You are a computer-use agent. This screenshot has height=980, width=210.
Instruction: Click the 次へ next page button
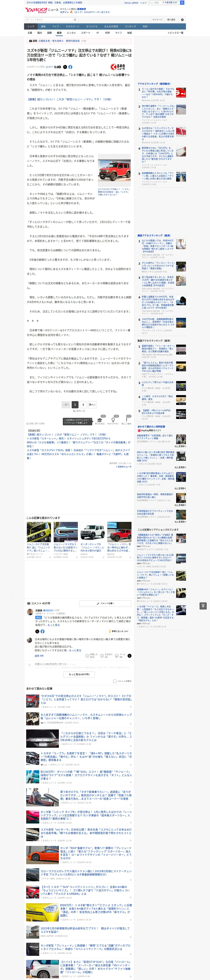click(92, 405)
